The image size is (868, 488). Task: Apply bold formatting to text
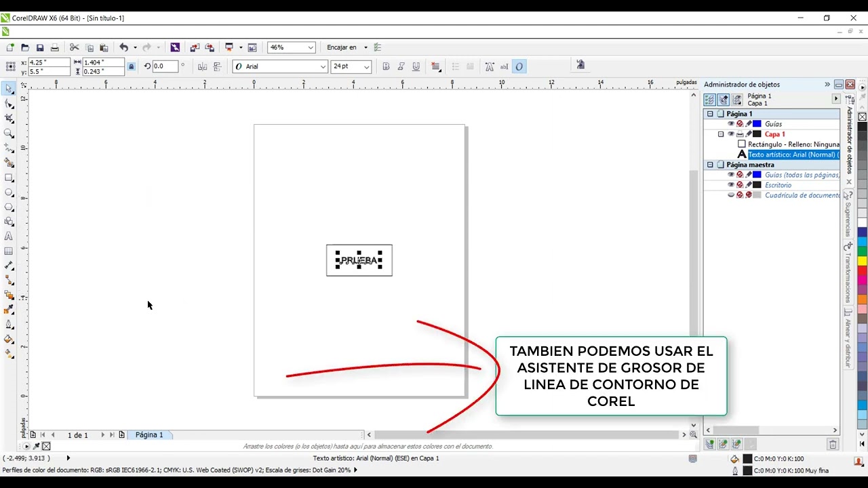pos(386,66)
